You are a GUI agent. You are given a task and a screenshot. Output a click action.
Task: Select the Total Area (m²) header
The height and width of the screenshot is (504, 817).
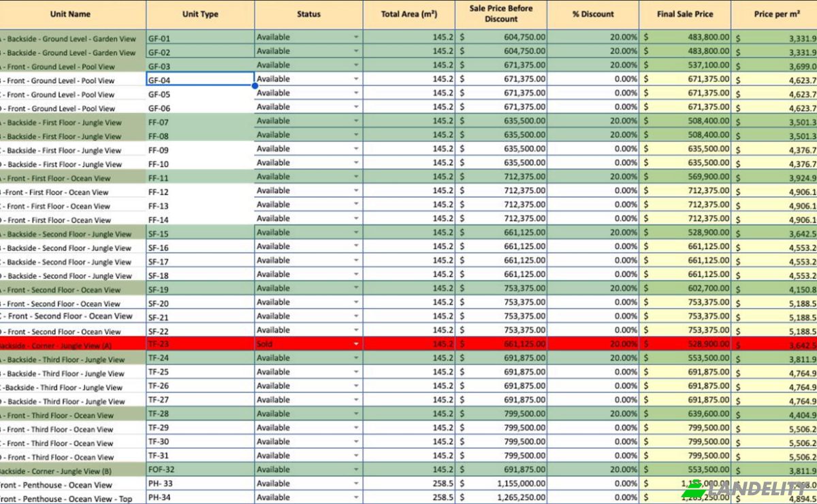point(409,14)
